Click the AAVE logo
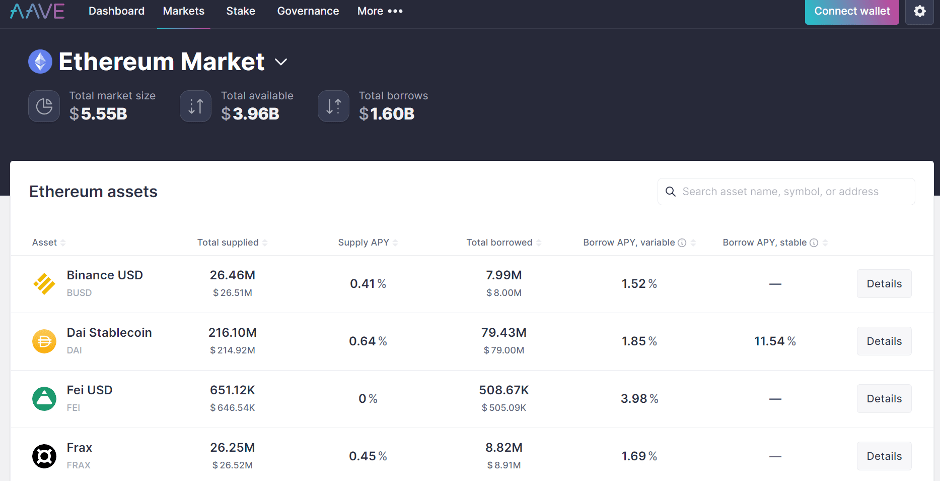The height and width of the screenshot is (481, 941). (x=37, y=11)
